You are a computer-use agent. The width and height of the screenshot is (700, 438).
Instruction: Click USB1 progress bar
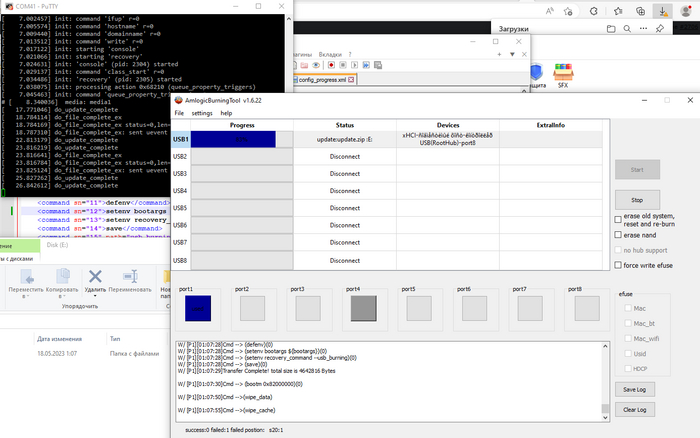click(242, 139)
